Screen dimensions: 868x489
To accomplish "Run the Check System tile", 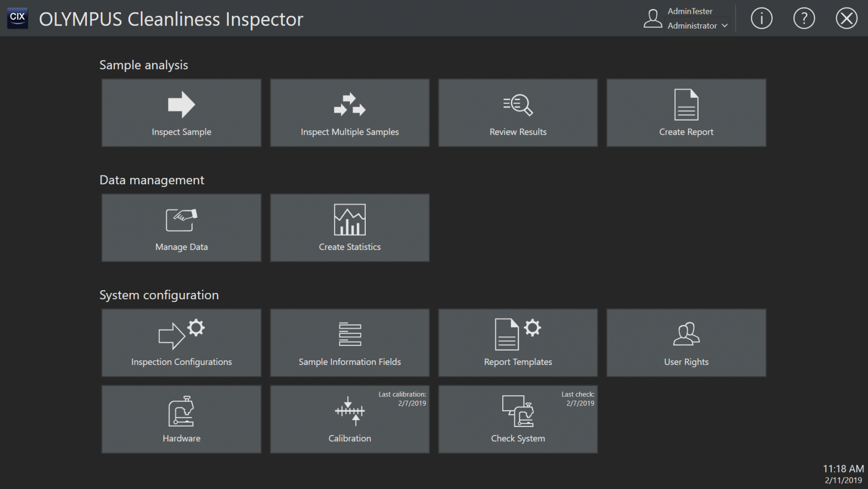I will click(x=518, y=419).
